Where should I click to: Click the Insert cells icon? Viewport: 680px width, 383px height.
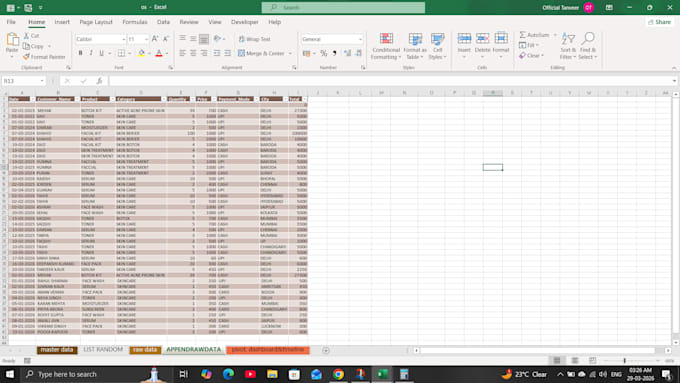pyautogui.click(x=464, y=38)
